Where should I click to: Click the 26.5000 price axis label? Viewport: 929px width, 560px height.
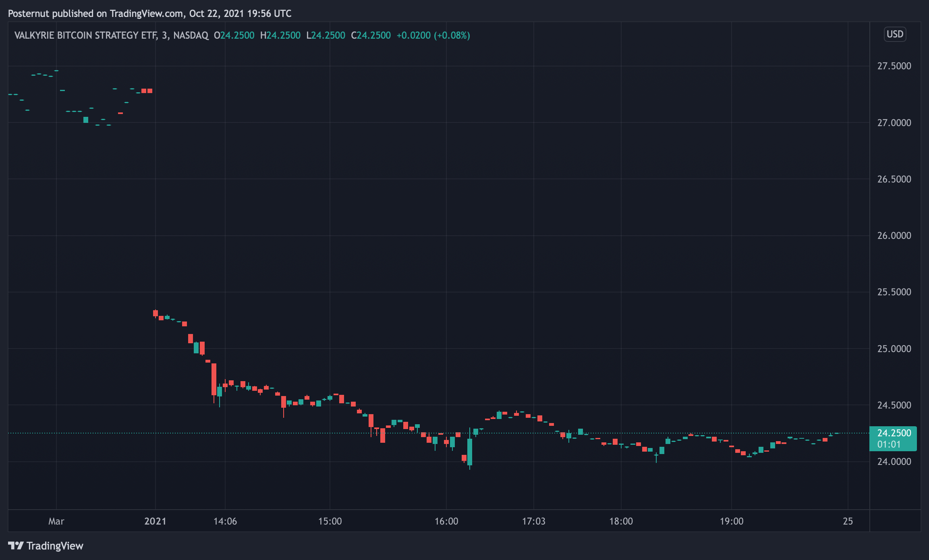tap(894, 179)
